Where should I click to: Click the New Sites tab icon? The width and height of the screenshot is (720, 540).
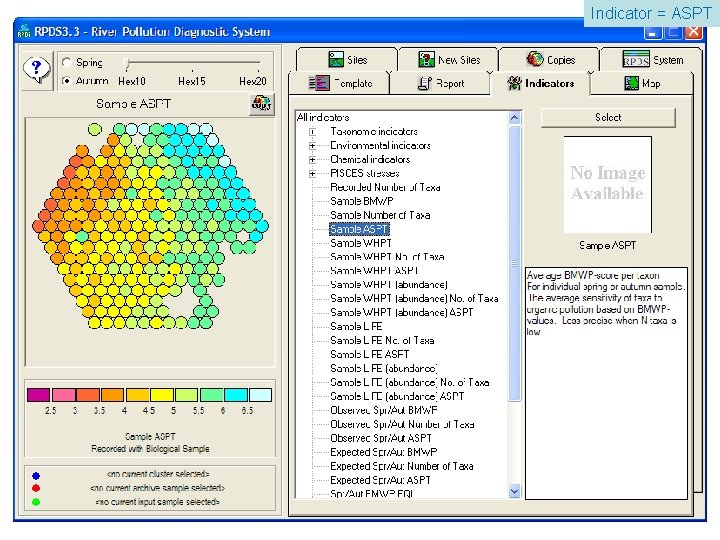(x=427, y=60)
